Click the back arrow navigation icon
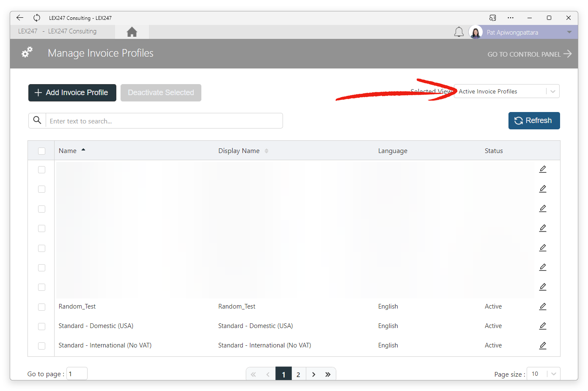Screen dimensions: 588x391 [19, 18]
